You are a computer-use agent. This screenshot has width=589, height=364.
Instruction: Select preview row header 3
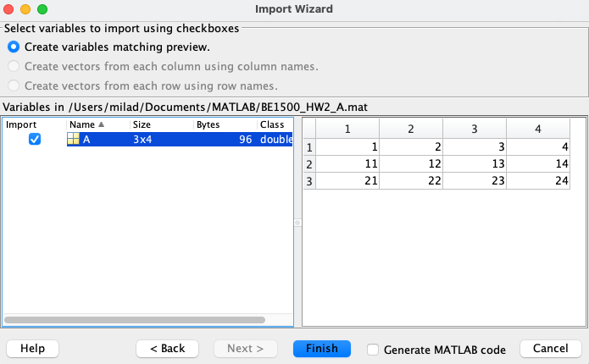[x=309, y=181]
